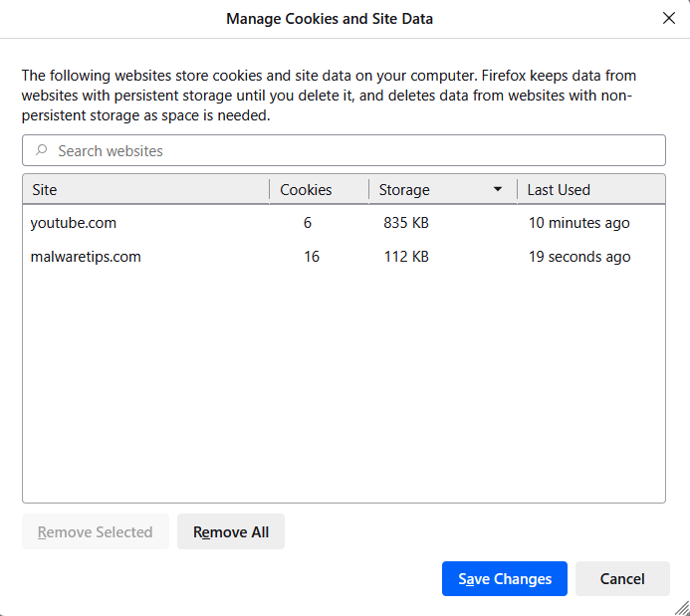Close the Manage Cookies dialog
The image size is (690, 616).
pyautogui.click(x=669, y=18)
